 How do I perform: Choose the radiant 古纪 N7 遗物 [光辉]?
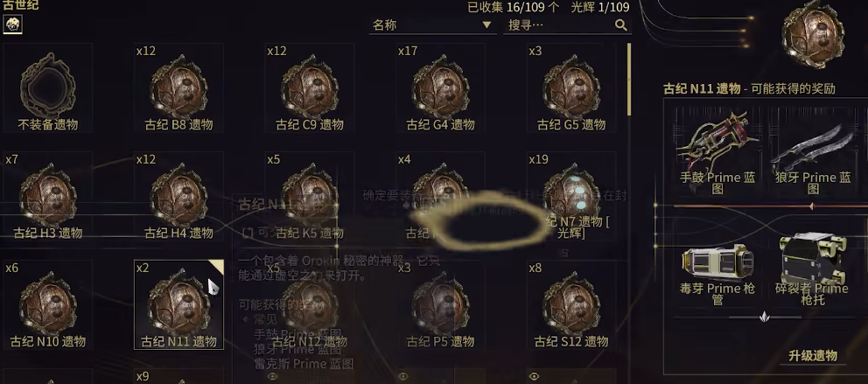[570, 197]
